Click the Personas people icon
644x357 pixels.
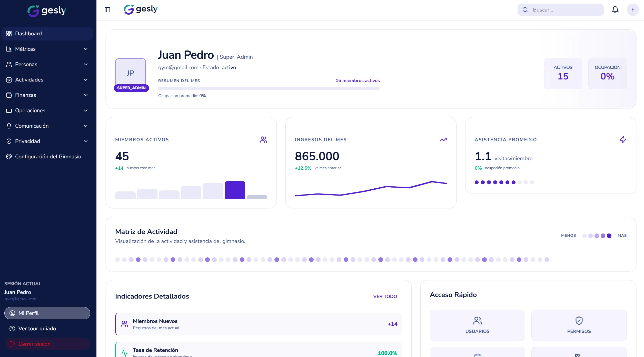click(x=9, y=64)
